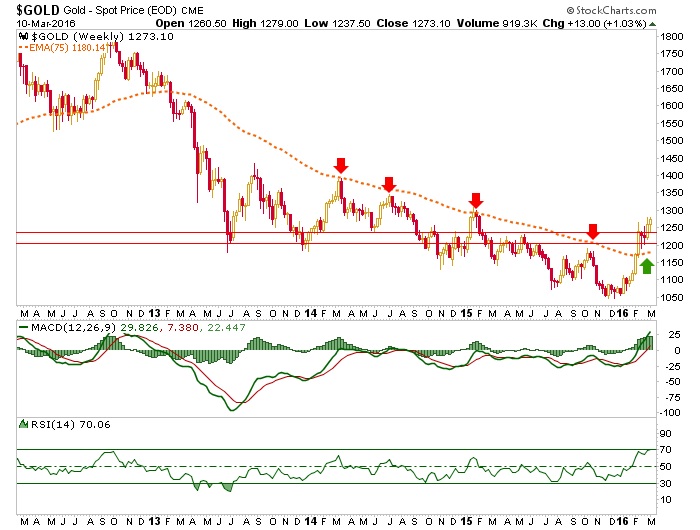Image resolution: width=700 pixels, height=530 pixels.
Task: Click the 1750 price axis label
Action: point(672,54)
